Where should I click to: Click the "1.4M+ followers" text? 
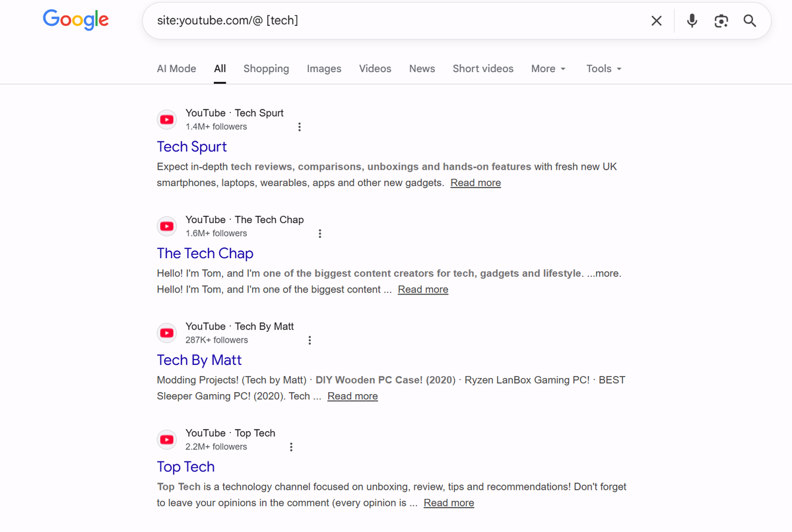[x=216, y=127]
